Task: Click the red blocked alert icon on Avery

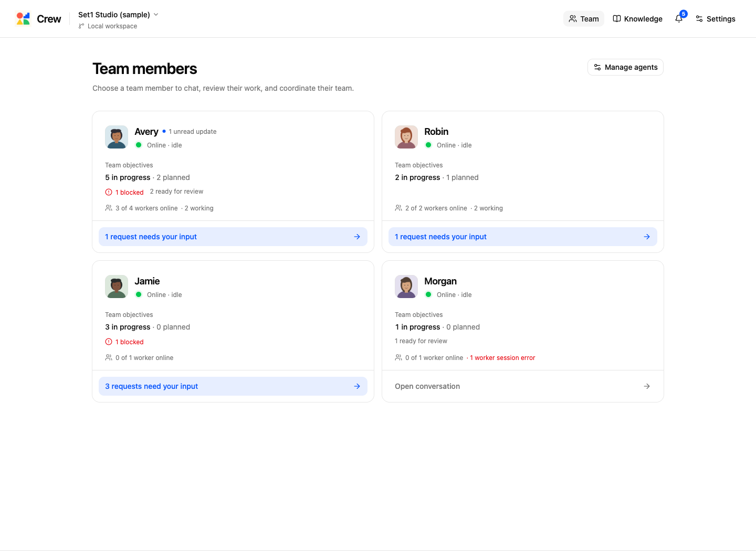Action: pos(109,192)
